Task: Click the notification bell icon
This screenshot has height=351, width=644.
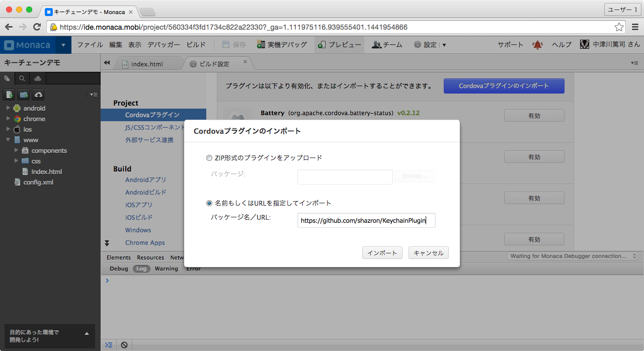Action: pyautogui.click(x=537, y=45)
